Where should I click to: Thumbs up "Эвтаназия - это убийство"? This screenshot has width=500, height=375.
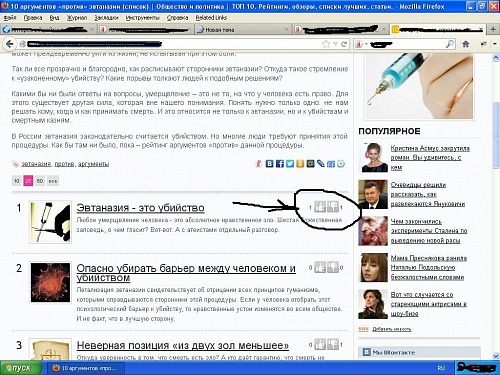pyautogui.click(x=320, y=207)
